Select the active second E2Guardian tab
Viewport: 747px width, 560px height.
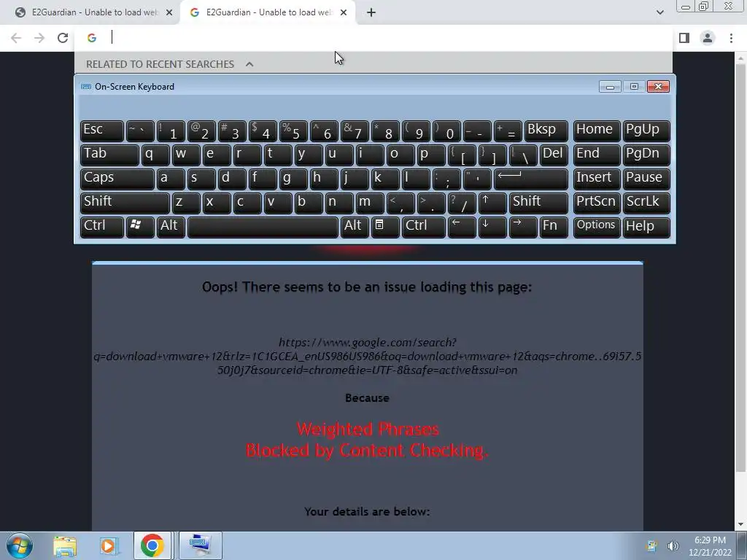point(267,13)
